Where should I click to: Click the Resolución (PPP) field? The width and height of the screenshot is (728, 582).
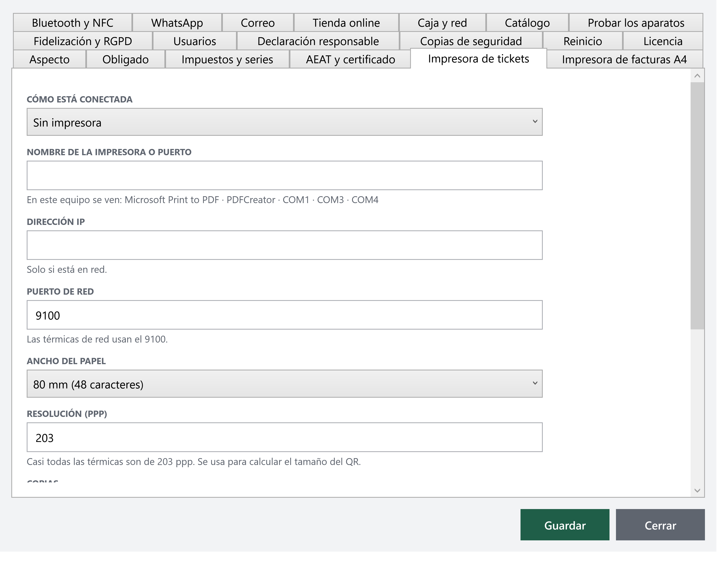(285, 437)
